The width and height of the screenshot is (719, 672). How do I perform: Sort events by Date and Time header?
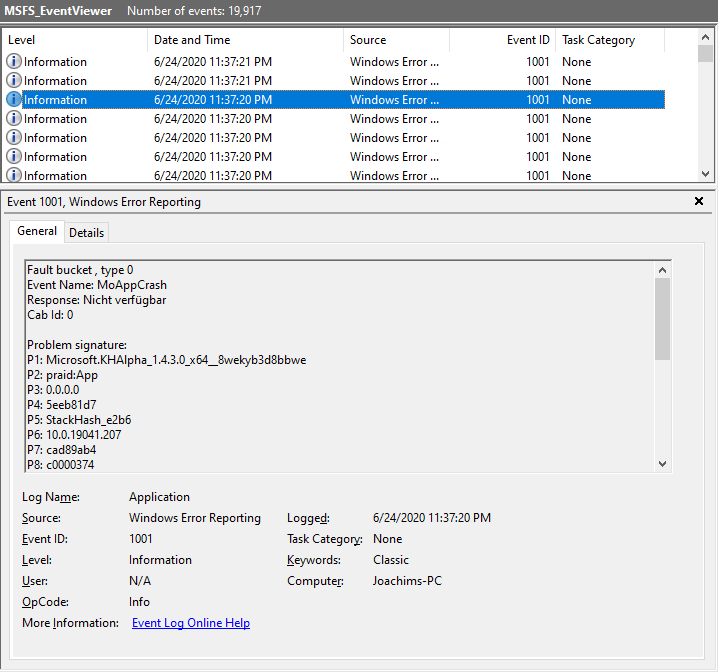(245, 40)
